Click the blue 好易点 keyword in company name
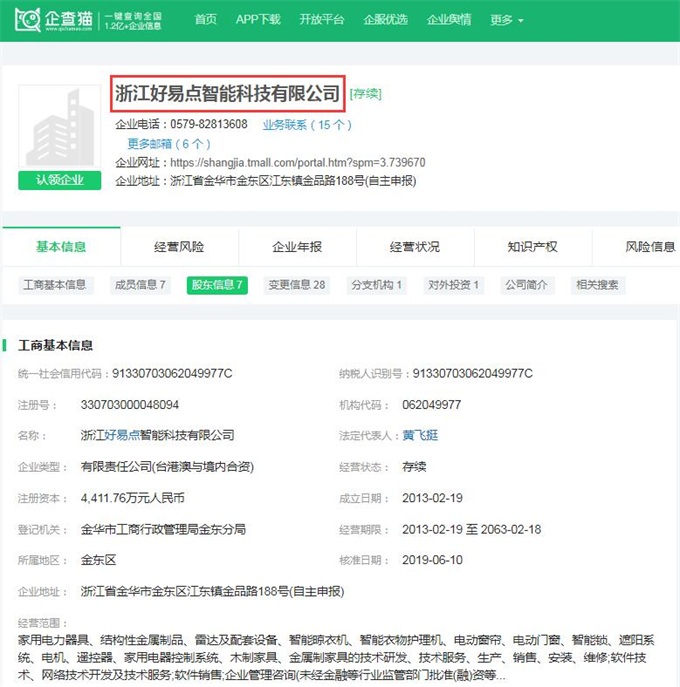Viewport: 680px width, 687px height. pos(122,435)
